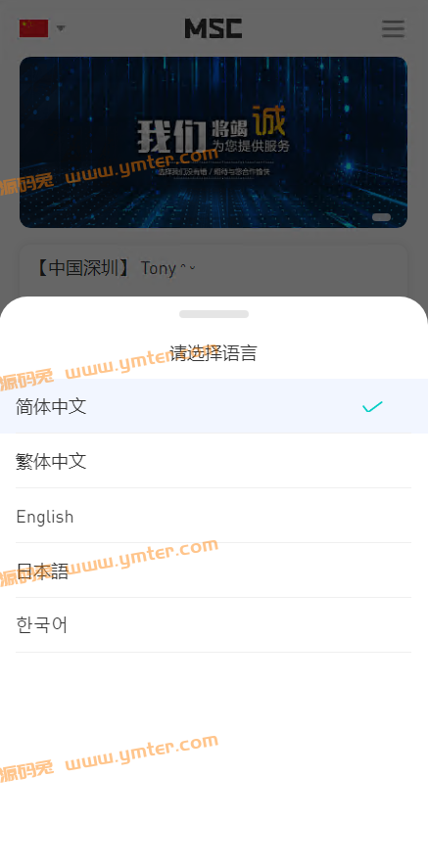Viewport: 428px width, 868px height.
Task: Tap the sheet's gray drag handle
Action: (x=214, y=314)
